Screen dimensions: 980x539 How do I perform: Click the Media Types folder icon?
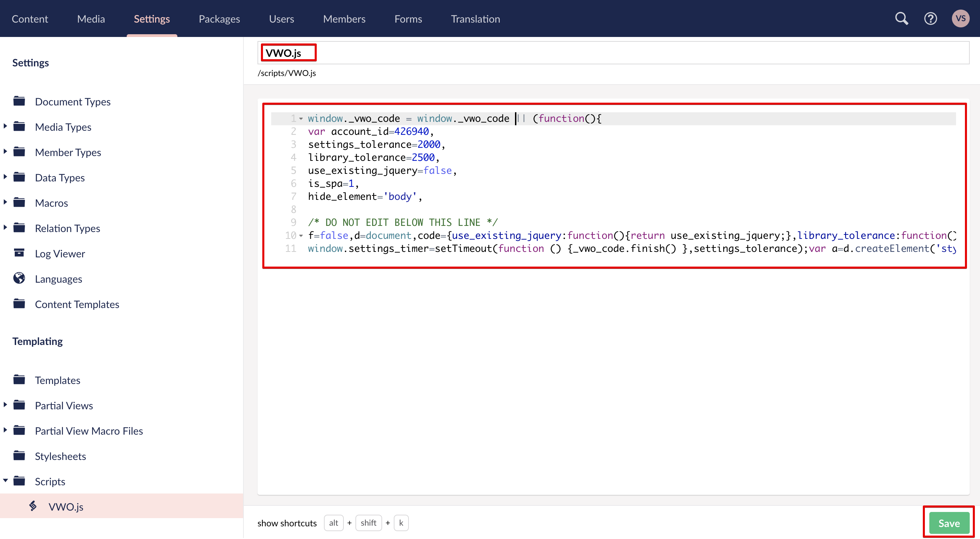[19, 127]
